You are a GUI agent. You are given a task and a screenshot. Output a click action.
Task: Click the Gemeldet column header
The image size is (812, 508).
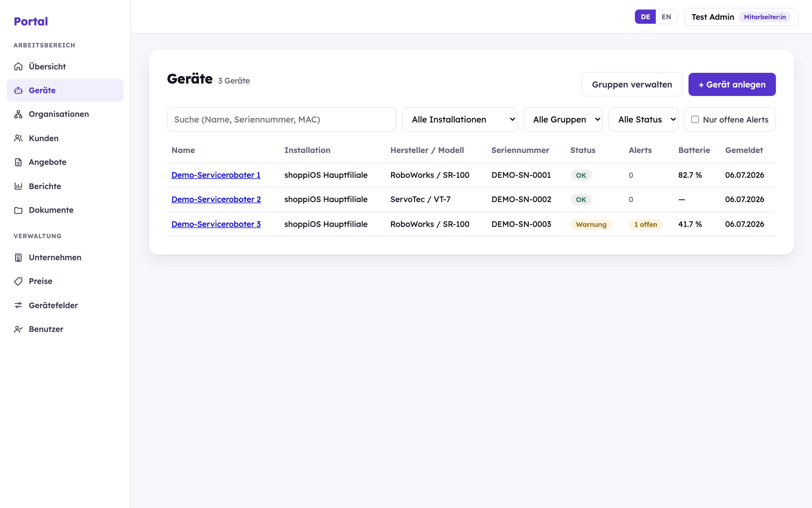pyautogui.click(x=744, y=150)
